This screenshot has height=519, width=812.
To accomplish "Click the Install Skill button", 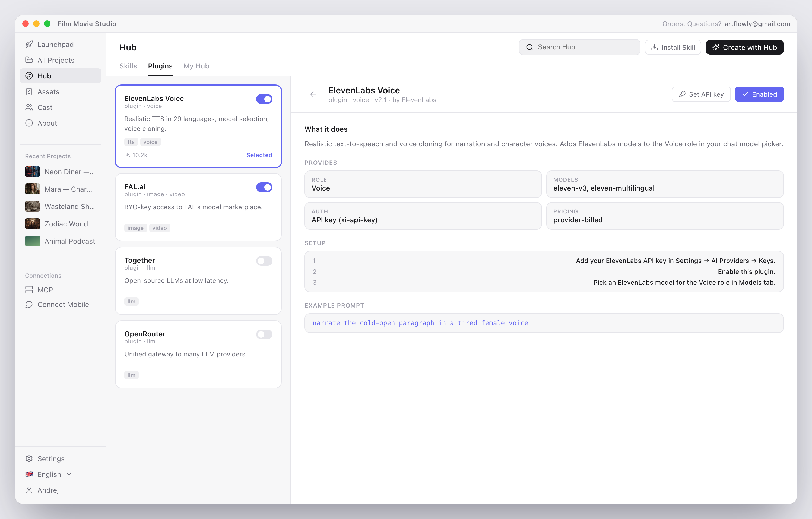I will pyautogui.click(x=673, y=47).
